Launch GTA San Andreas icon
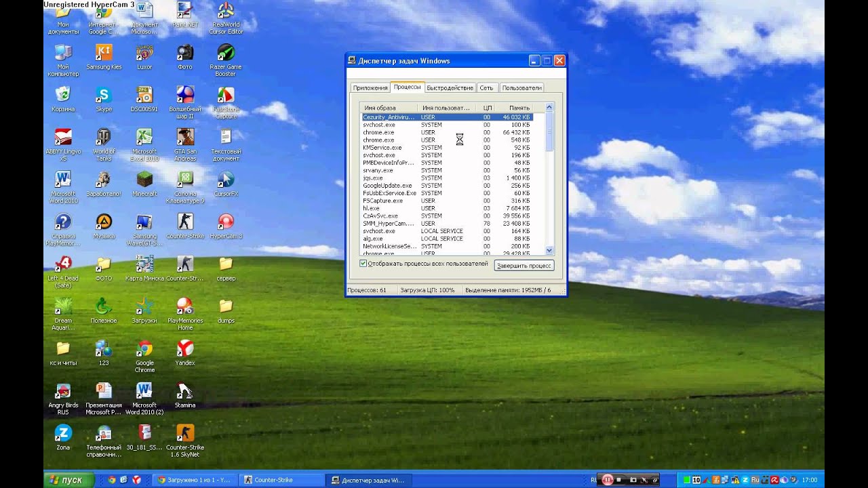The image size is (868, 488). [185, 144]
